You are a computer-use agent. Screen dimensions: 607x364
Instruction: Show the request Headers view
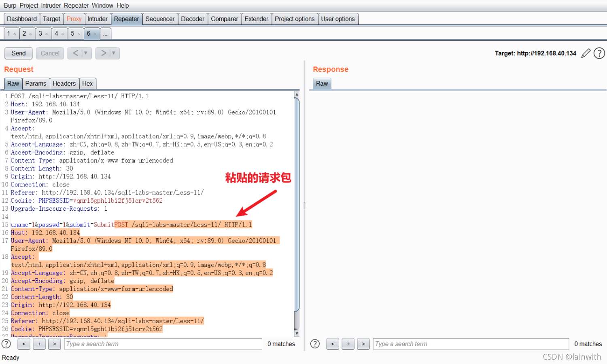64,84
